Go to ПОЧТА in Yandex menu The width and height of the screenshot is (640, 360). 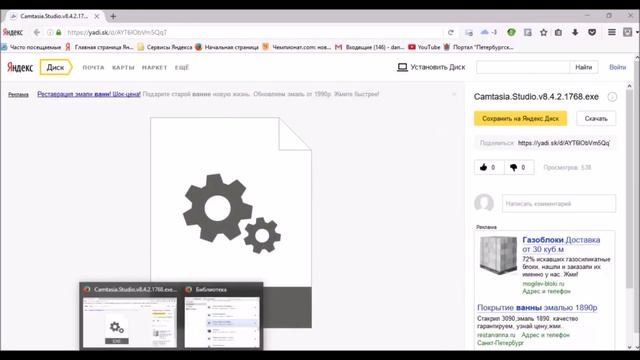click(93, 67)
